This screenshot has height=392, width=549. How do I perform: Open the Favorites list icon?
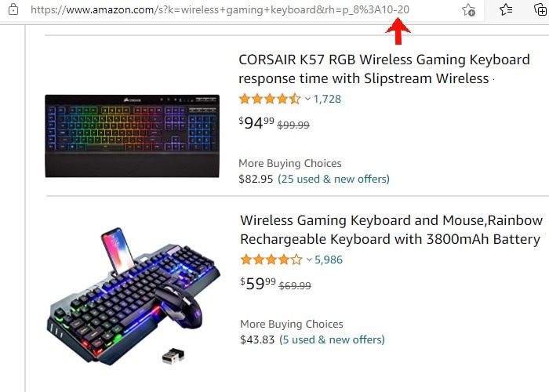pyautogui.click(x=506, y=10)
